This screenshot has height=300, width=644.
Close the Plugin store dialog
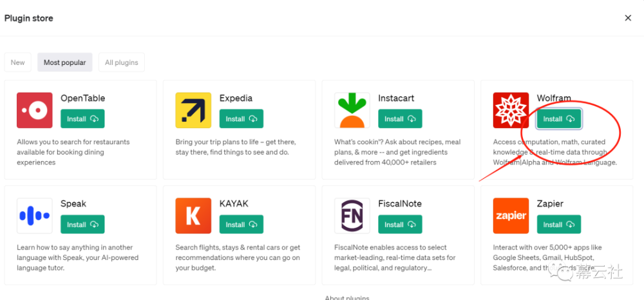point(628,18)
